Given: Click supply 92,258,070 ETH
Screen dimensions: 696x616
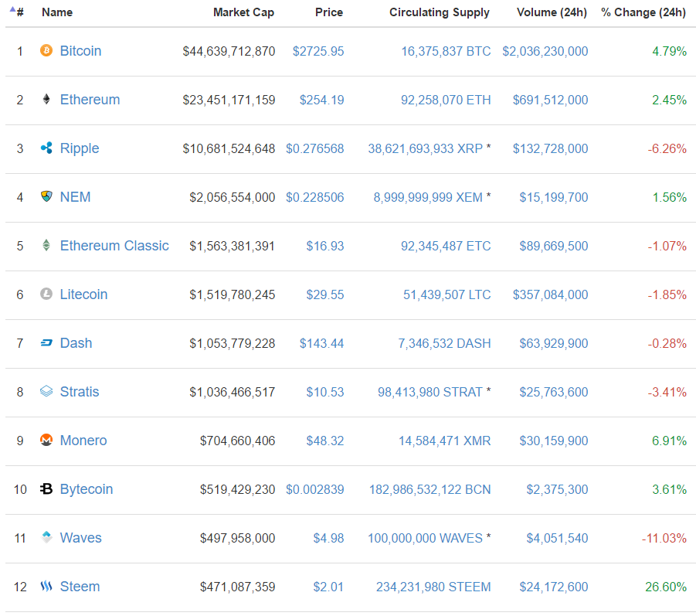Looking at the screenshot, I should [446, 100].
